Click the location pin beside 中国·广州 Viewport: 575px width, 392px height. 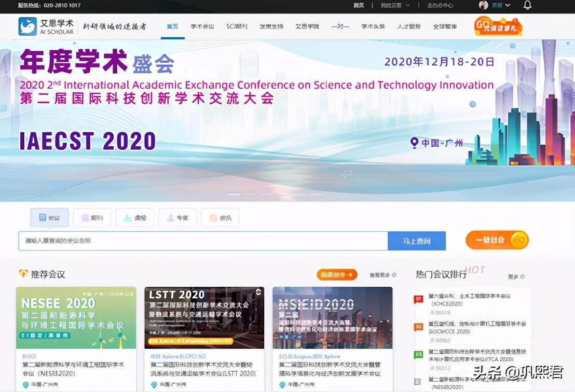pos(414,143)
